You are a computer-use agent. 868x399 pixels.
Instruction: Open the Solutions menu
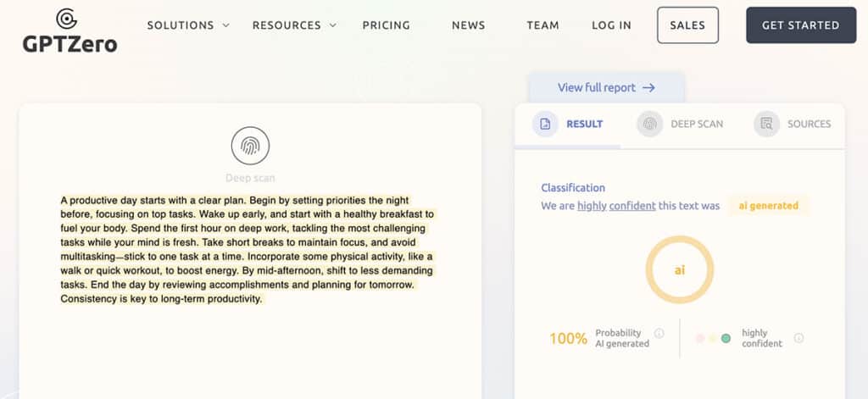point(181,25)
